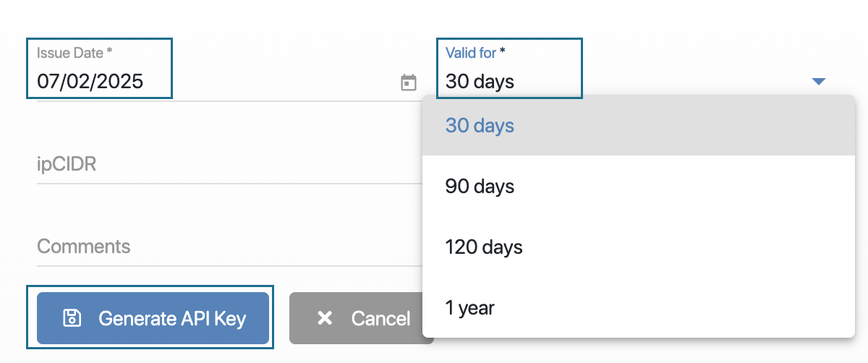Select the highlighted 30 days option

480,125
